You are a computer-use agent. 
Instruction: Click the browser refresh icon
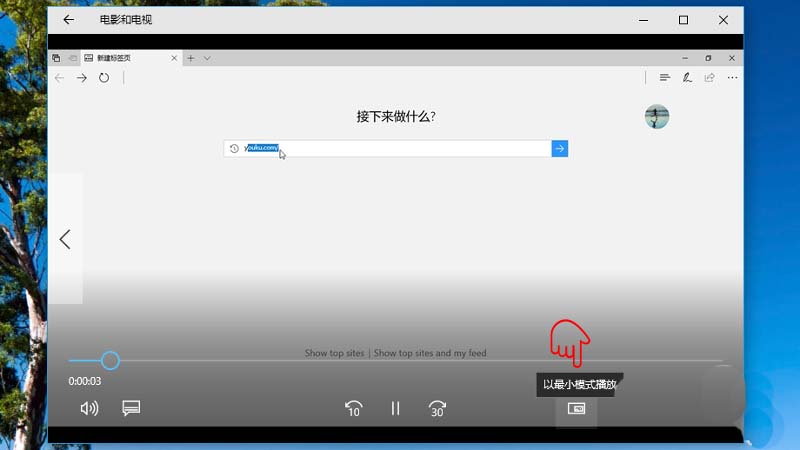click(104, 77)
